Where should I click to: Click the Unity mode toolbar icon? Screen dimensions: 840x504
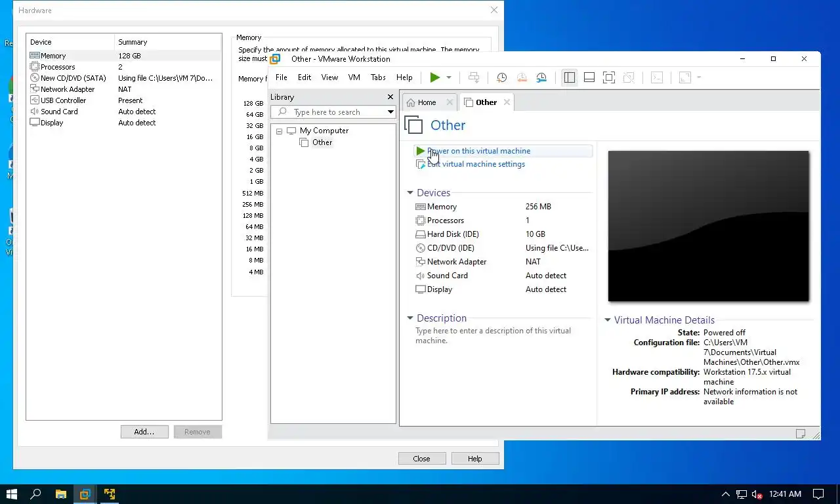tap(629, 77)
